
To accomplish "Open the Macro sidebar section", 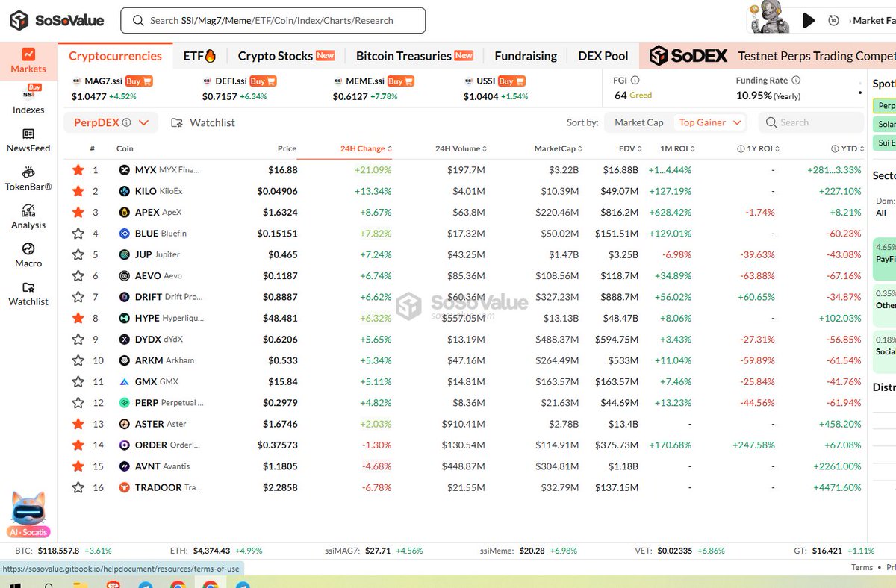I will point(28,255).
